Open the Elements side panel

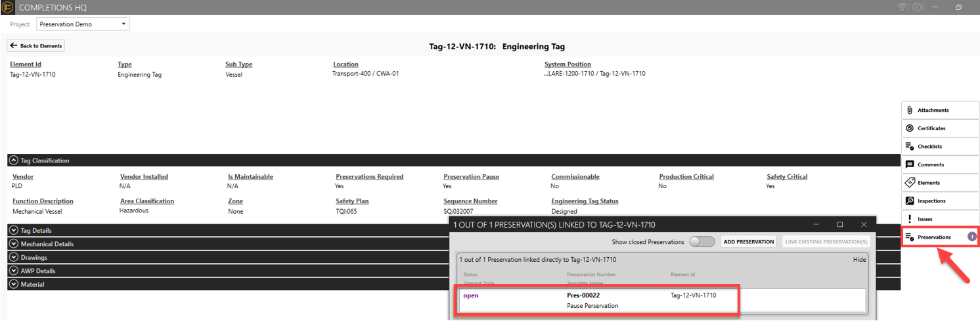(940, 183)
